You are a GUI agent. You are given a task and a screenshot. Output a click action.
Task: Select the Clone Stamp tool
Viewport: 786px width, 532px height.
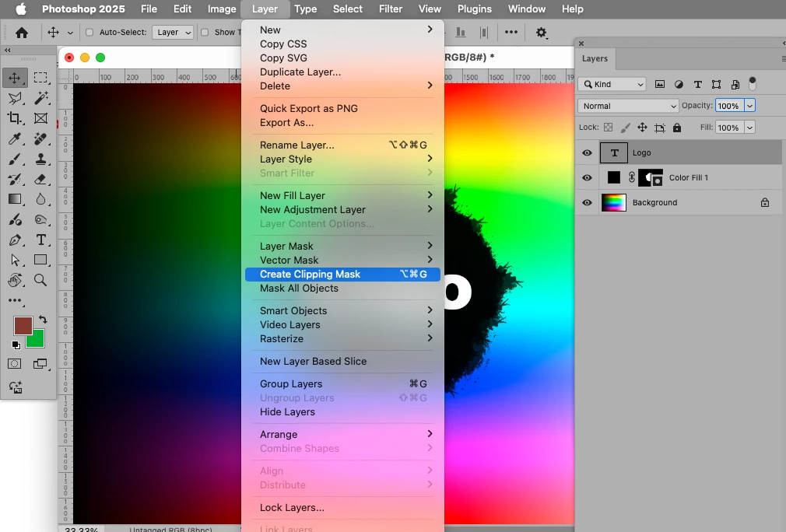(x=40, y=159)
